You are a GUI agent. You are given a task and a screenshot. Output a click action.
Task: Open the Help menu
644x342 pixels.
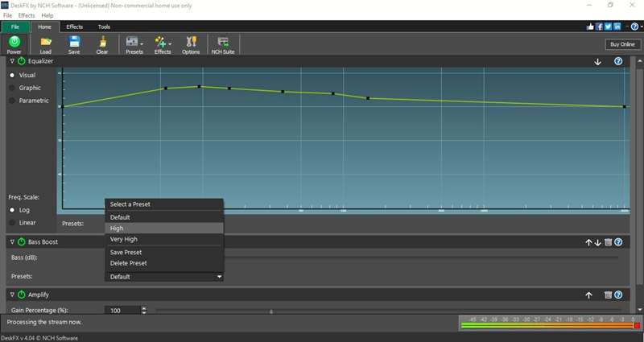pyautogui.click(x=47, y=15)
